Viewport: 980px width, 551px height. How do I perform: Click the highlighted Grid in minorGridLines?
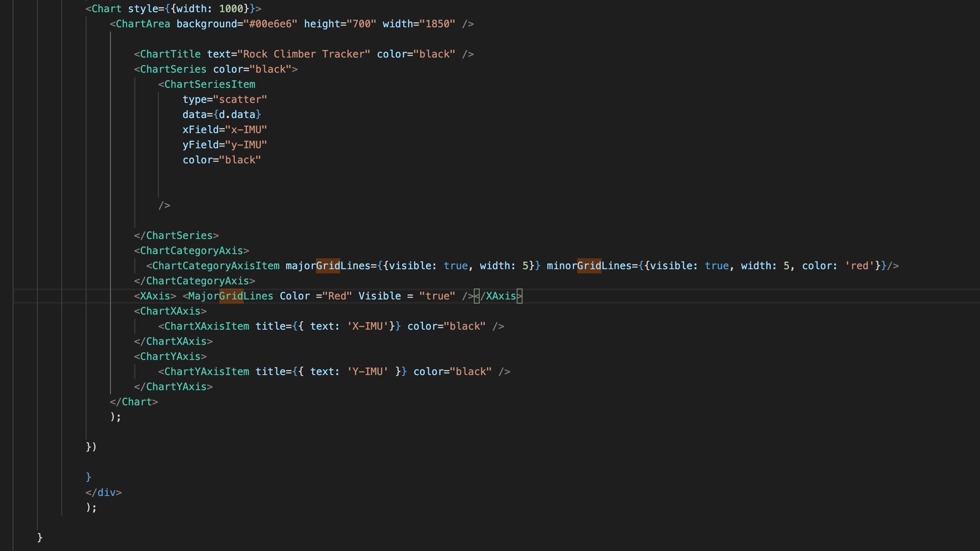pos(589,266)
